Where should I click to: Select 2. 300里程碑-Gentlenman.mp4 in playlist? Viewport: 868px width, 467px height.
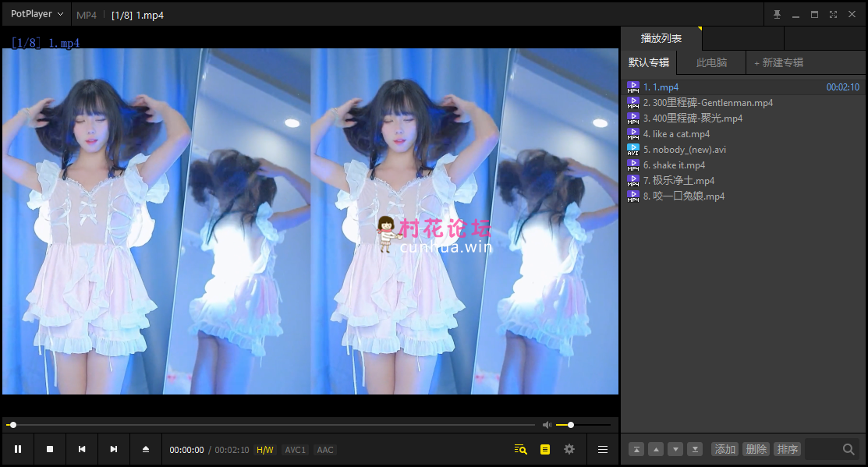pos(743,102)
